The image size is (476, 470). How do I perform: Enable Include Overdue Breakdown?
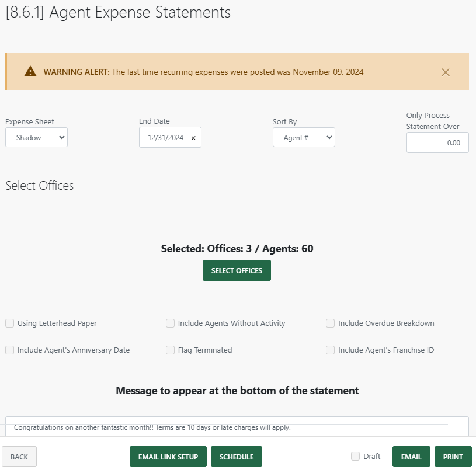pyautogui.click(x=330, y=323)
